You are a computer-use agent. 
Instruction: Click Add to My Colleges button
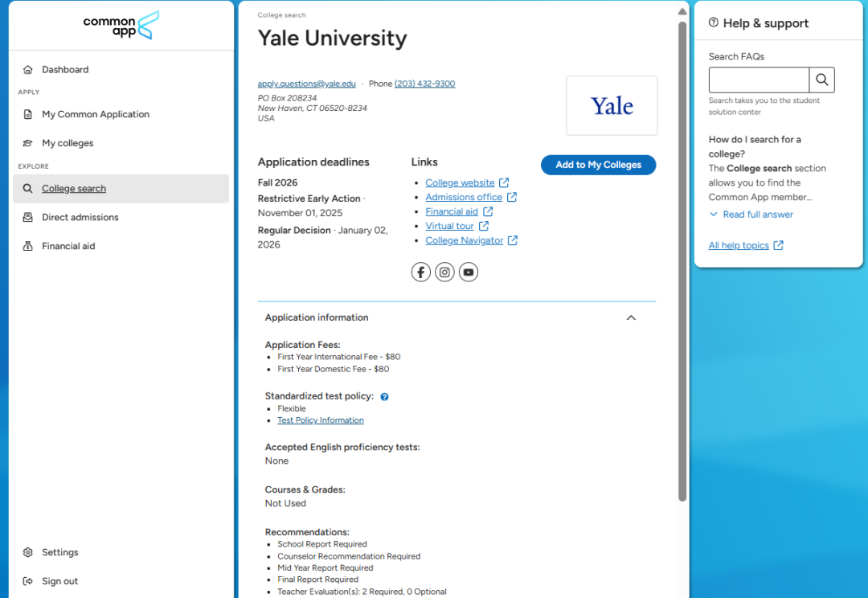[598, 165]
